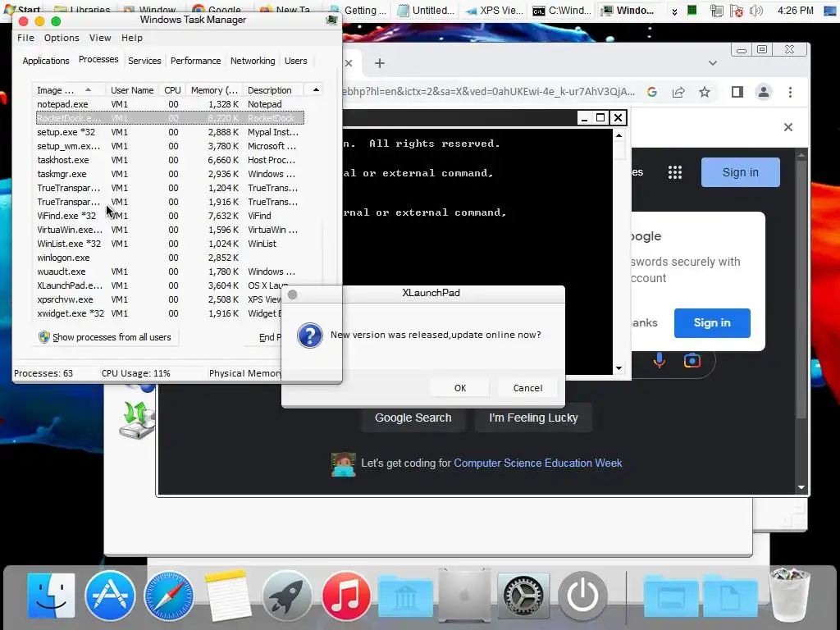Open Computer Science Education Week link
Screen dimensions: 840x630
538,463
